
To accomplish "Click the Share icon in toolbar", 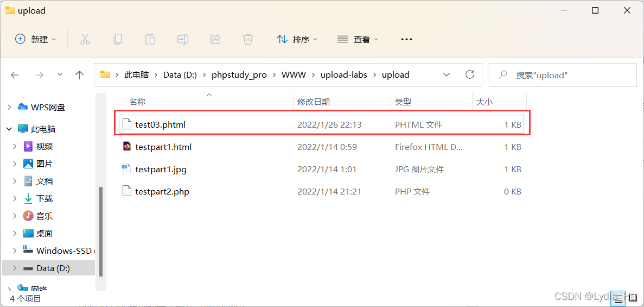I will pyautogui.click(x=215, y=40).
